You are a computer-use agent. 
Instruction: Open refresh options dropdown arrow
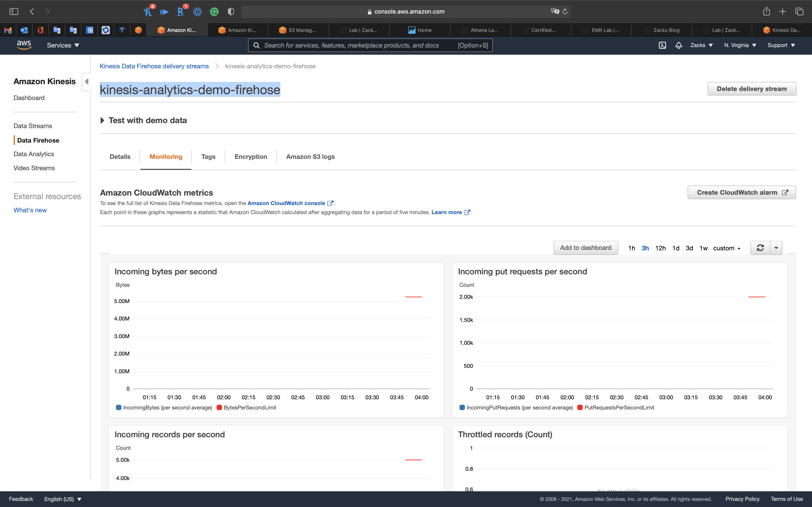tap(776, 248)
